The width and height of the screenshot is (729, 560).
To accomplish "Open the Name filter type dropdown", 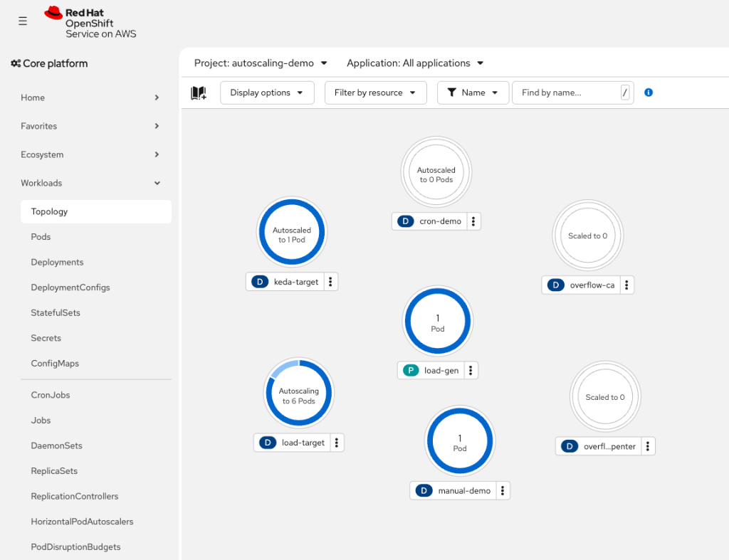I will (473, 93).
